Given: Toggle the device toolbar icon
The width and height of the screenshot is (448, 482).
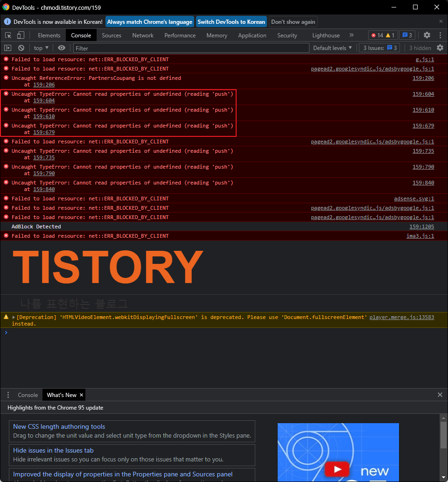Looking at the screenshot, I should point(21,35).
